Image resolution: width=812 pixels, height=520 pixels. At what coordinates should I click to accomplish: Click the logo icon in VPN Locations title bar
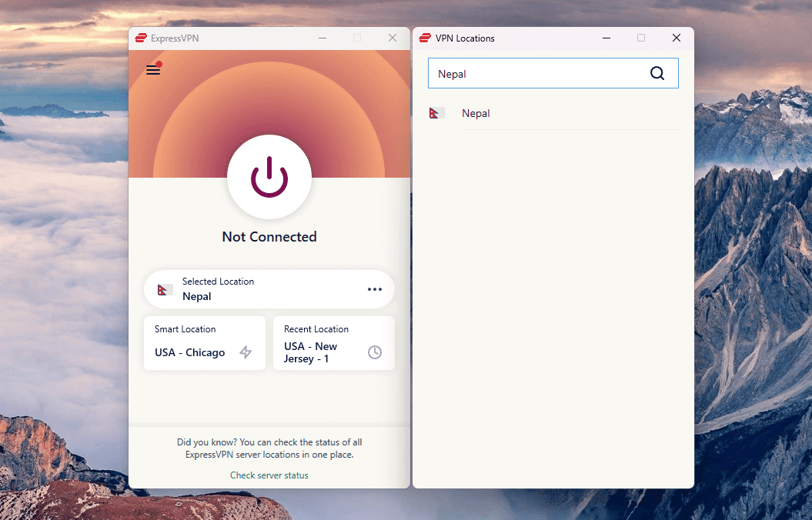(425, 38)
